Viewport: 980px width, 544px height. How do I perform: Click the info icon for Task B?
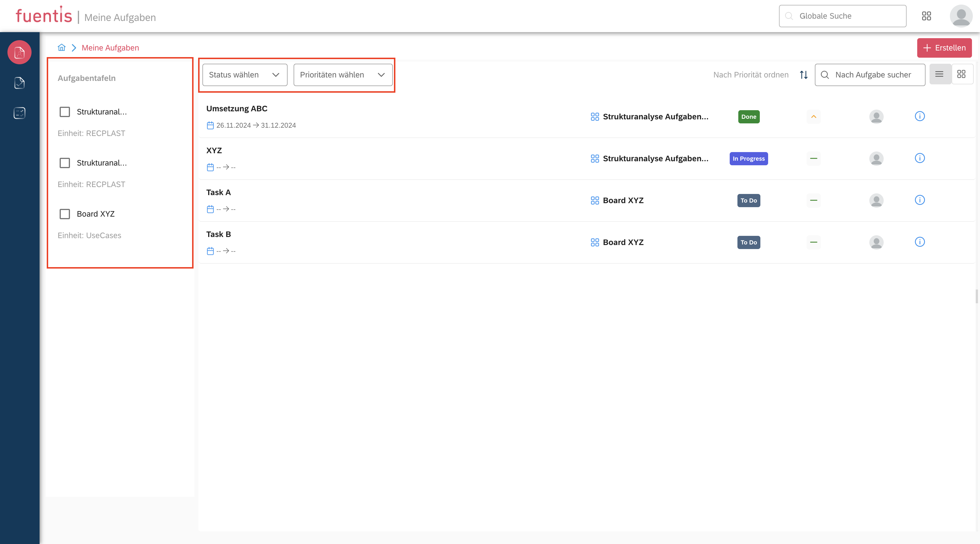[x=920, y=242]
